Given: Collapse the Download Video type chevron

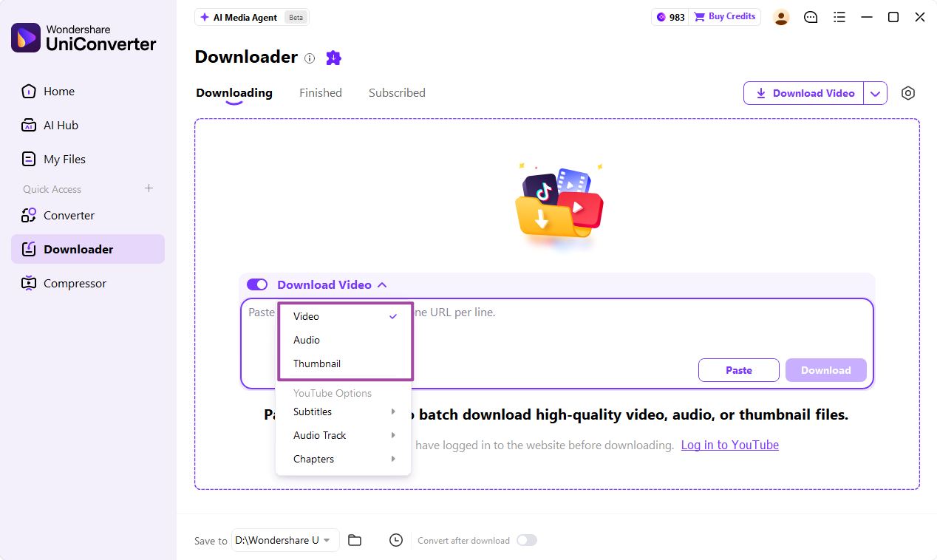Looking at the screenshot, I should 382,284.
